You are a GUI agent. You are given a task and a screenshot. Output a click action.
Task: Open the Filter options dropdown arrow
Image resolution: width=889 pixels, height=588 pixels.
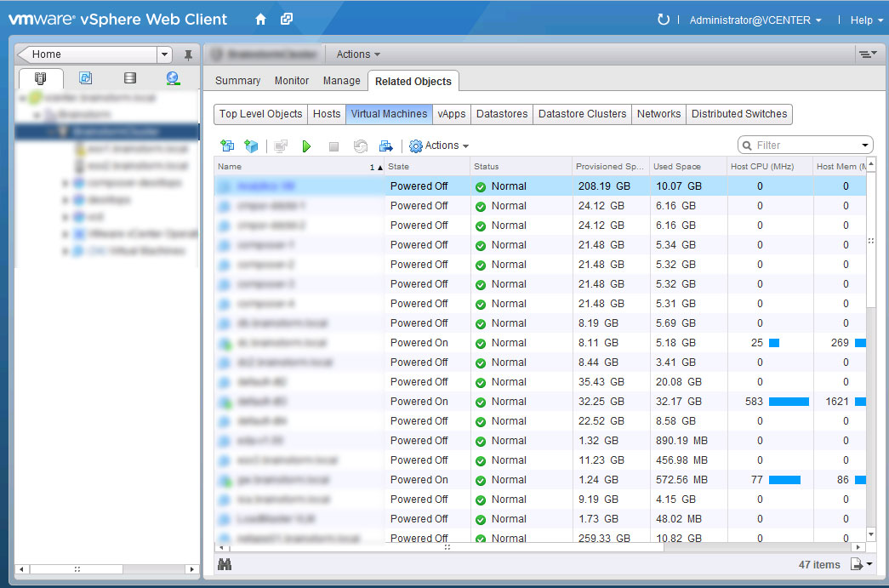pos(865,146)
